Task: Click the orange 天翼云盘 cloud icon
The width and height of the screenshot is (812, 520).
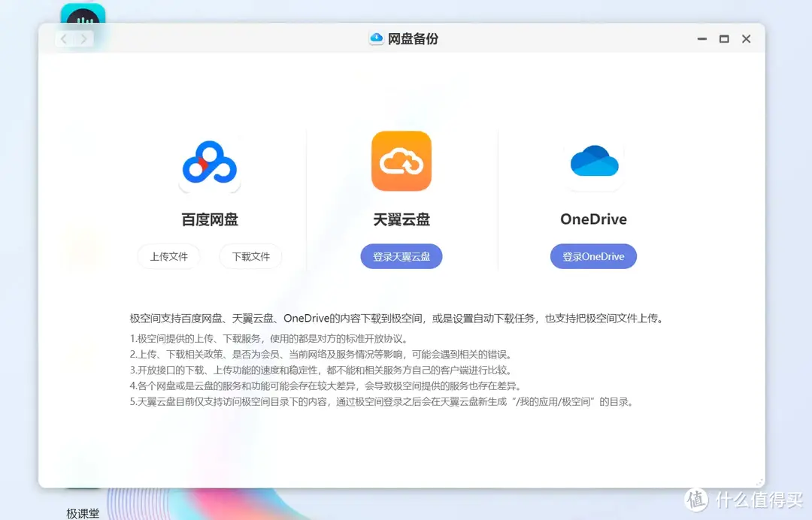Action: 401,161
